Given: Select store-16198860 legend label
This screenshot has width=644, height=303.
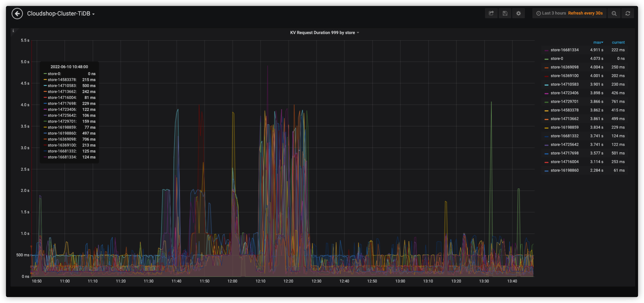Looking at the screenshot, I should [565, 170].
